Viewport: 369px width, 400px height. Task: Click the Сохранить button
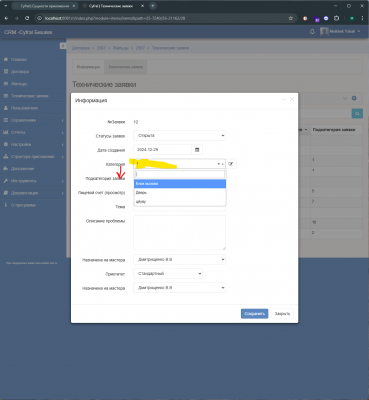[254, 314]
